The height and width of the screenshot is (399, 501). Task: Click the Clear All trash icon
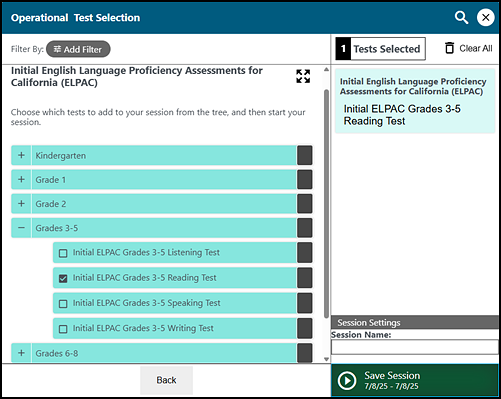point(449,48)
